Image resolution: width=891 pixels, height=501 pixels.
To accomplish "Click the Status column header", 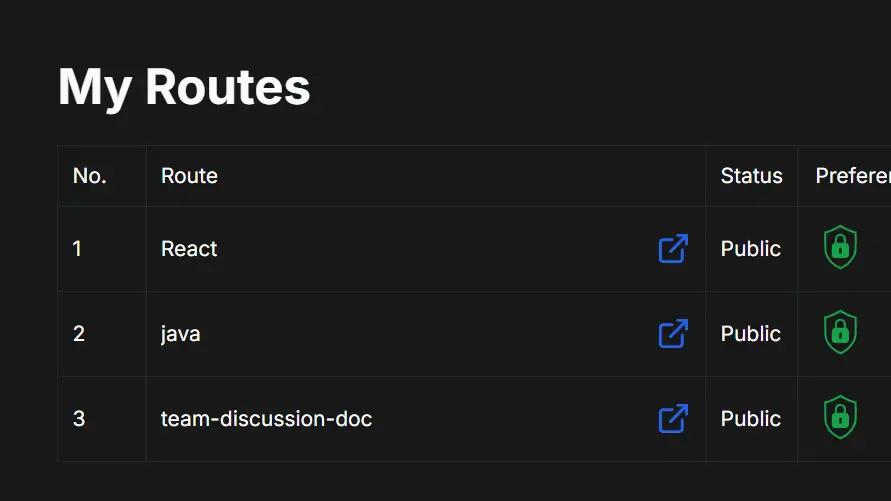I will 751,176.
